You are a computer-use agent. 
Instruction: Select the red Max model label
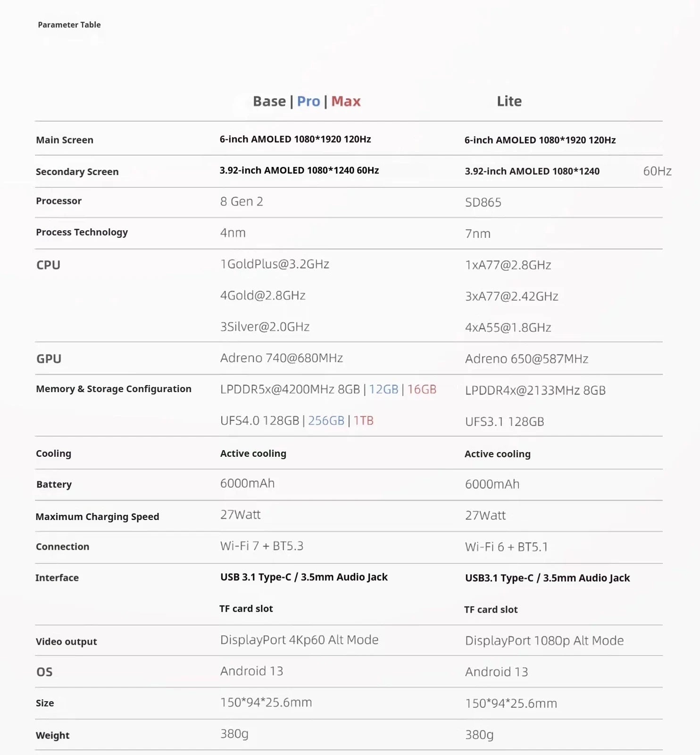coord(346,101)
